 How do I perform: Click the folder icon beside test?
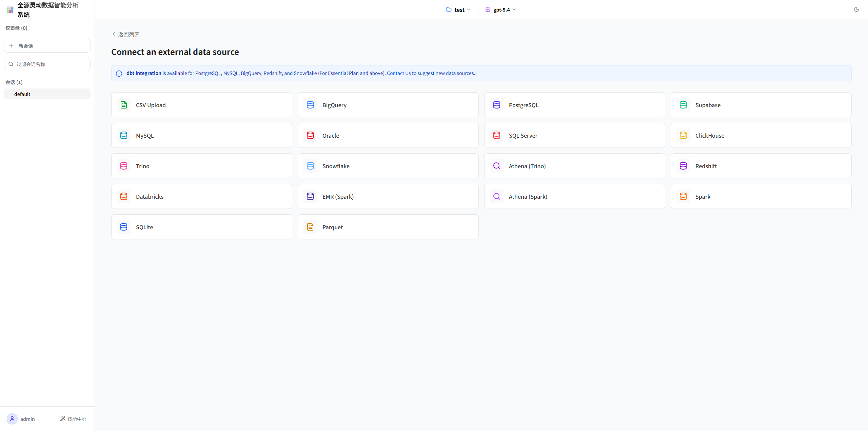point(449,9)
